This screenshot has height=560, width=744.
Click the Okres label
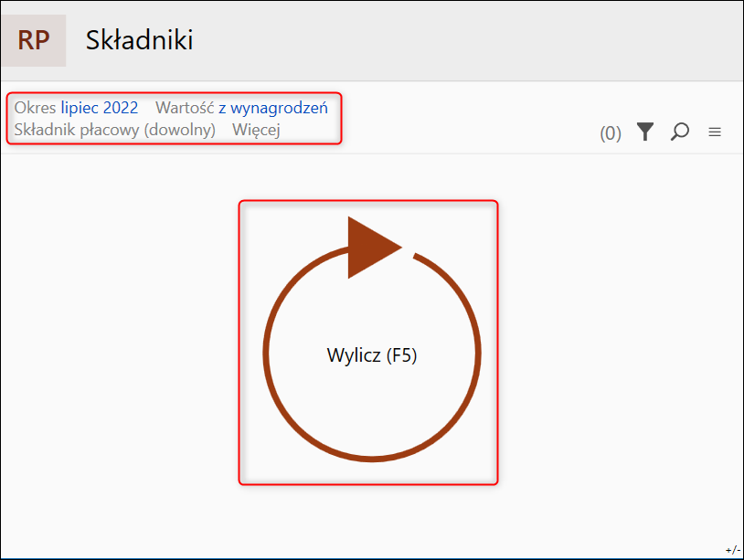click(35, 108)
